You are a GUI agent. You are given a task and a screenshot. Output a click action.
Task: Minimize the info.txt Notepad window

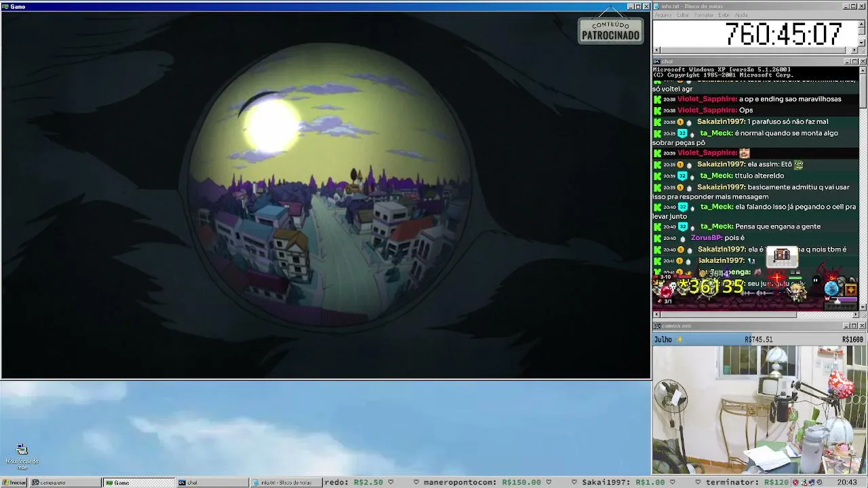(846, 7)
